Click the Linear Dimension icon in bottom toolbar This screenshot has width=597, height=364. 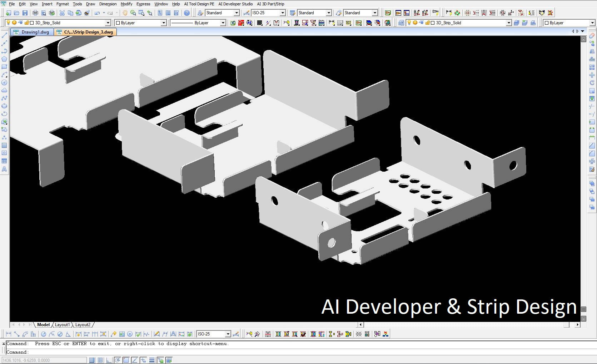point(8,334)
